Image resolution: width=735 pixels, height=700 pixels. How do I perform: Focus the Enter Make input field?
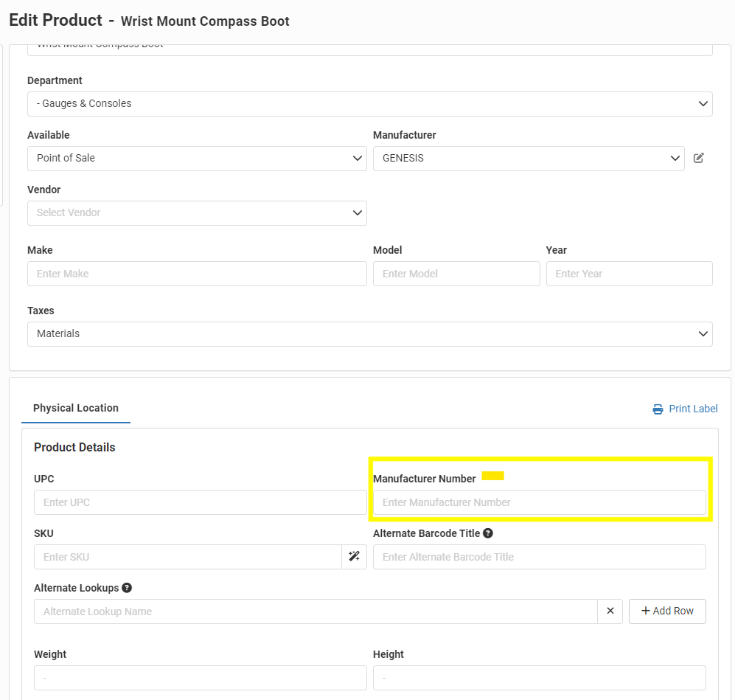[x=197, y=274]
